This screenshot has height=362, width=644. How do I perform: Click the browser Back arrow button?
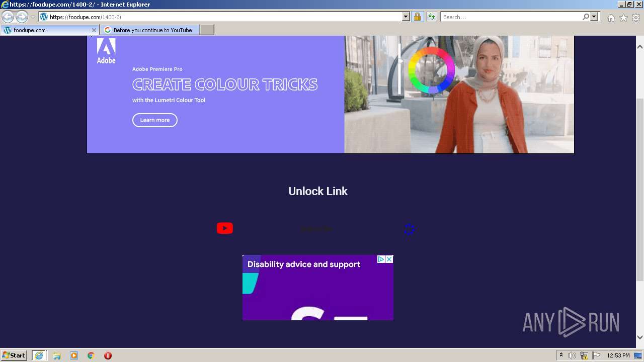(x=8, y=17)
